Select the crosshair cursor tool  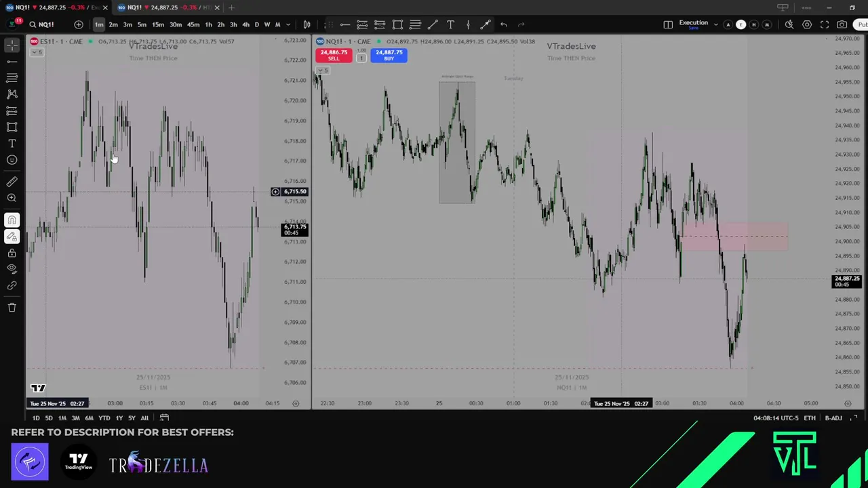pyautogui.click(x=12, y=45)
